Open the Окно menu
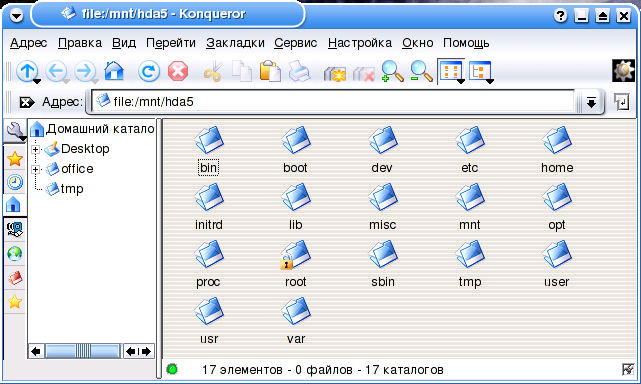Viewport: 641px width, 384px height. [x=417, y=43]
